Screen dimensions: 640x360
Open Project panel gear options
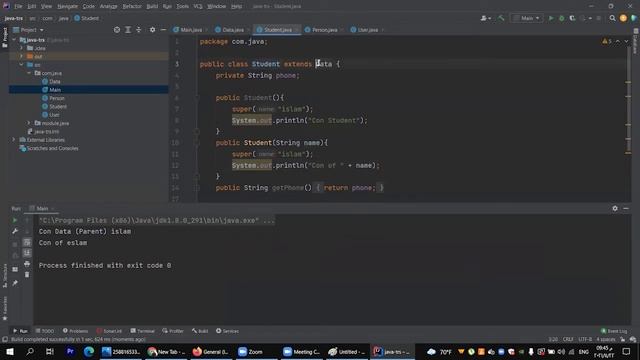pyautogui.click(x=152, y=30)
